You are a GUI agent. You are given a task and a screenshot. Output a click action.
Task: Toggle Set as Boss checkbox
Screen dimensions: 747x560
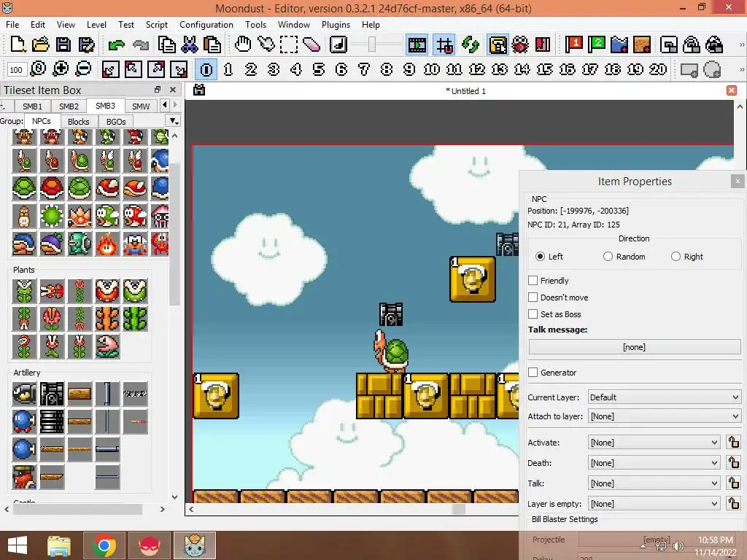(533, 314)
